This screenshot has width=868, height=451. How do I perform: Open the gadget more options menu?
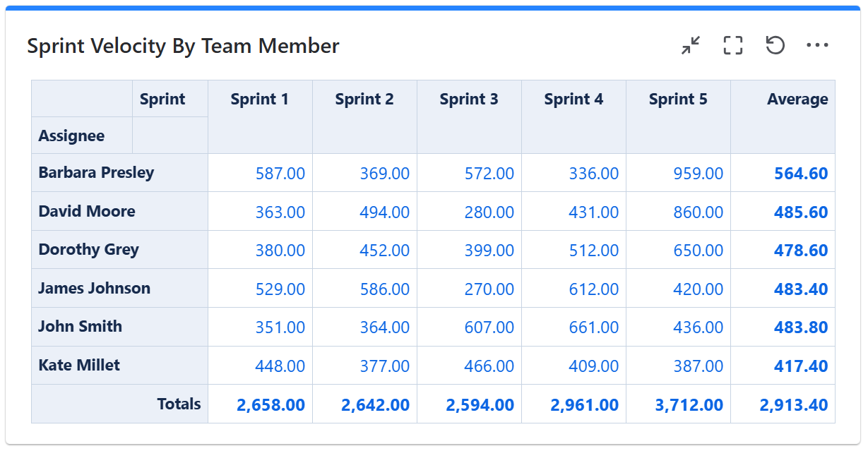coord(817,46)
